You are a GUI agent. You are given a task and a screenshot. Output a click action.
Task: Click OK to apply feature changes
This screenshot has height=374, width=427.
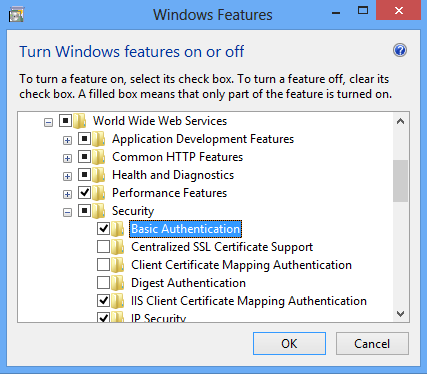coord(289,344)
